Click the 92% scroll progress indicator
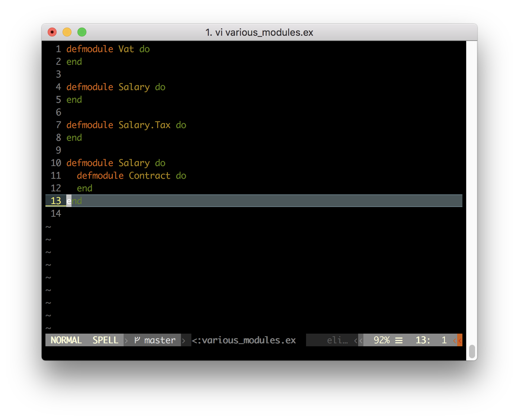This screenshot has height=420, width=519. pos(382,340)
